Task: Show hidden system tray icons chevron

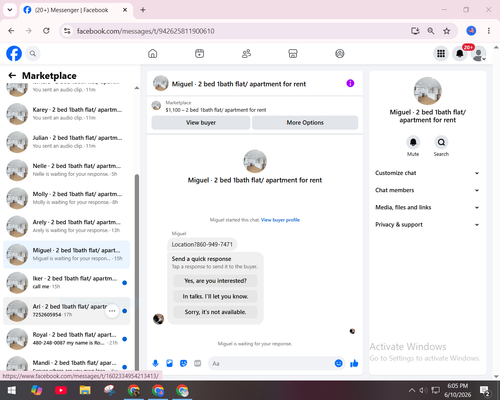Action: 412,390
